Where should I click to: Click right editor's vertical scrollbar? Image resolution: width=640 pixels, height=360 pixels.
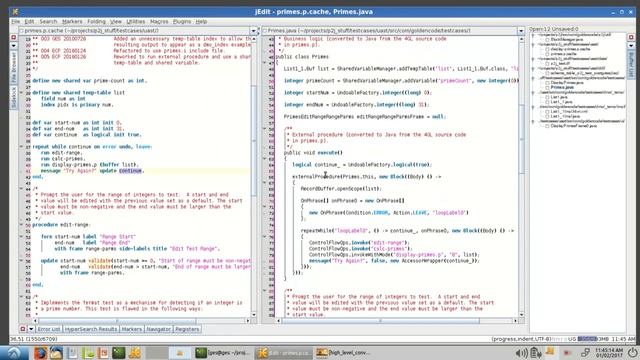[521, 176]
